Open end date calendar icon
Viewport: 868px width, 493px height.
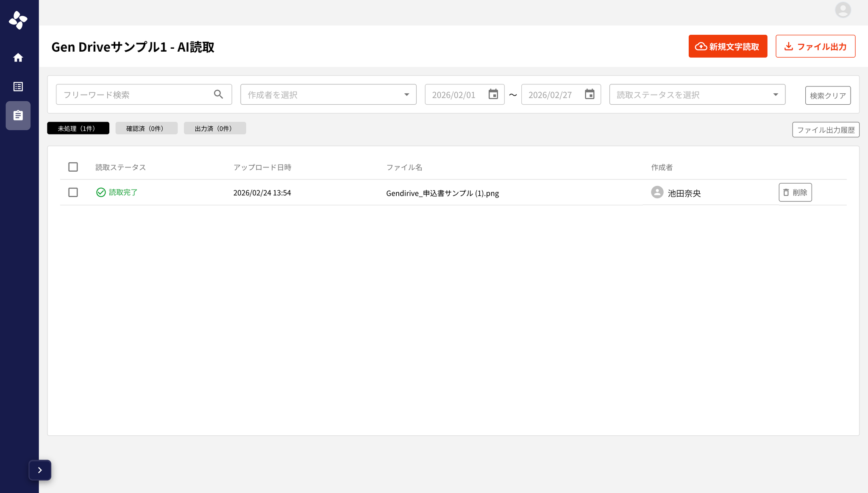[x=589, y=94]
